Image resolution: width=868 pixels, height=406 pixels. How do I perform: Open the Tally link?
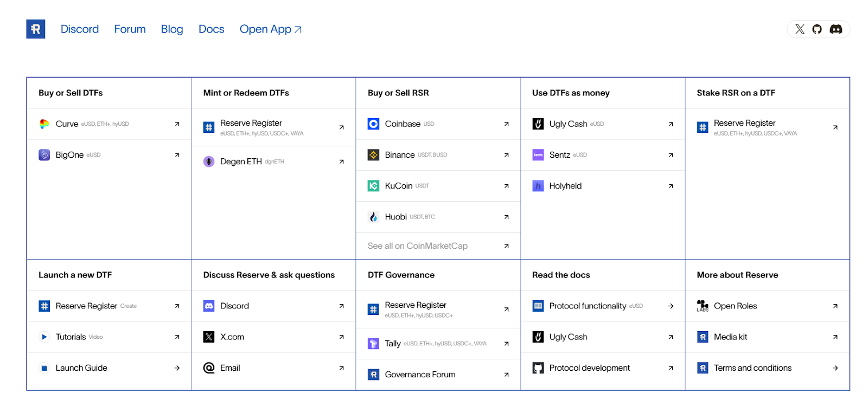click(438, 344)
